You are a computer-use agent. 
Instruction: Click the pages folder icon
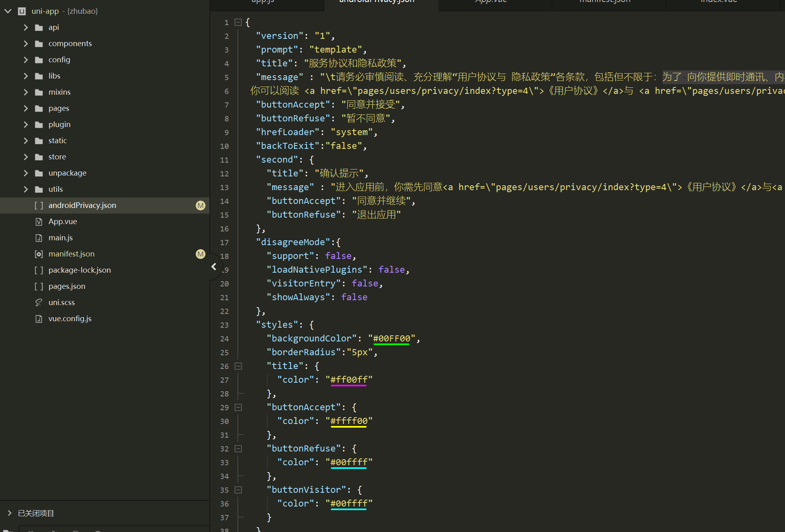[39, 108]
